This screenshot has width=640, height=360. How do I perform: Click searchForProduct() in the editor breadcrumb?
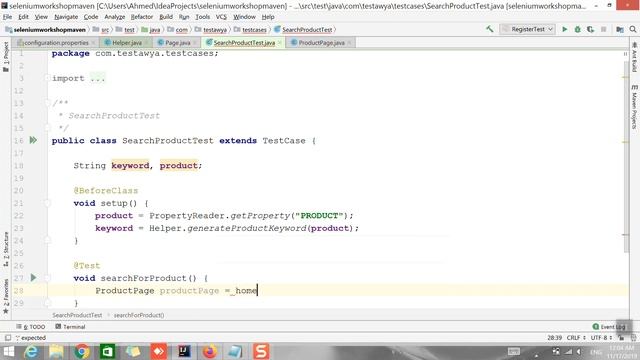(139, 315)
